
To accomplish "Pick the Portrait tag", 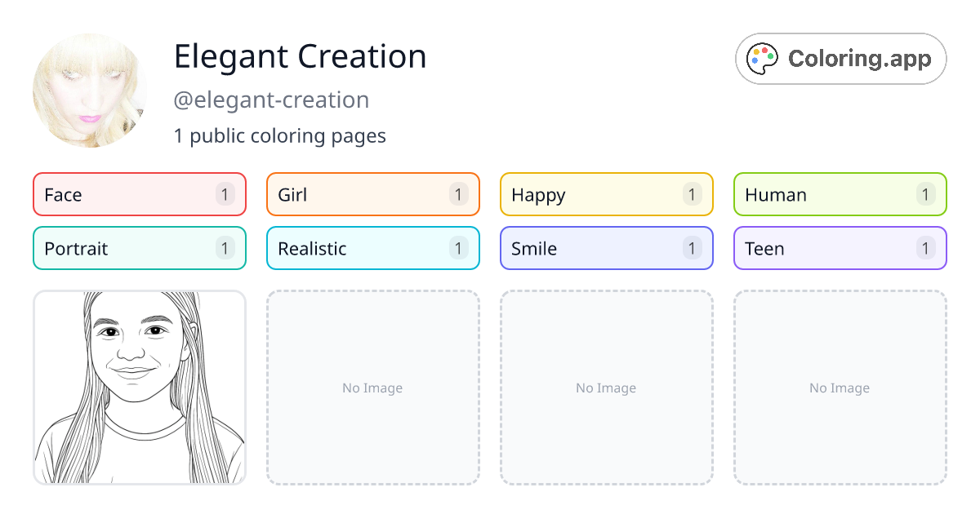I will point(140,248).
